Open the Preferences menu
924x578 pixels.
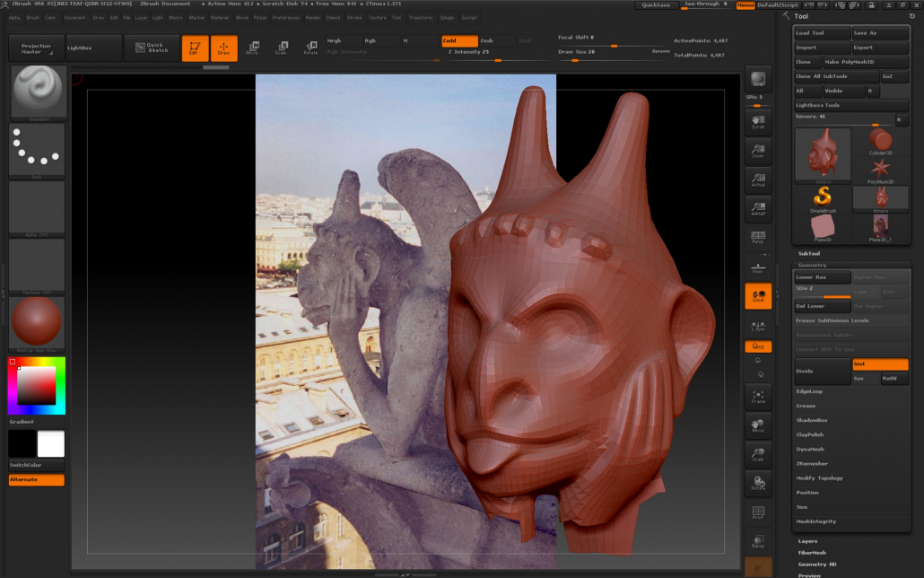[x=285, y=17]
